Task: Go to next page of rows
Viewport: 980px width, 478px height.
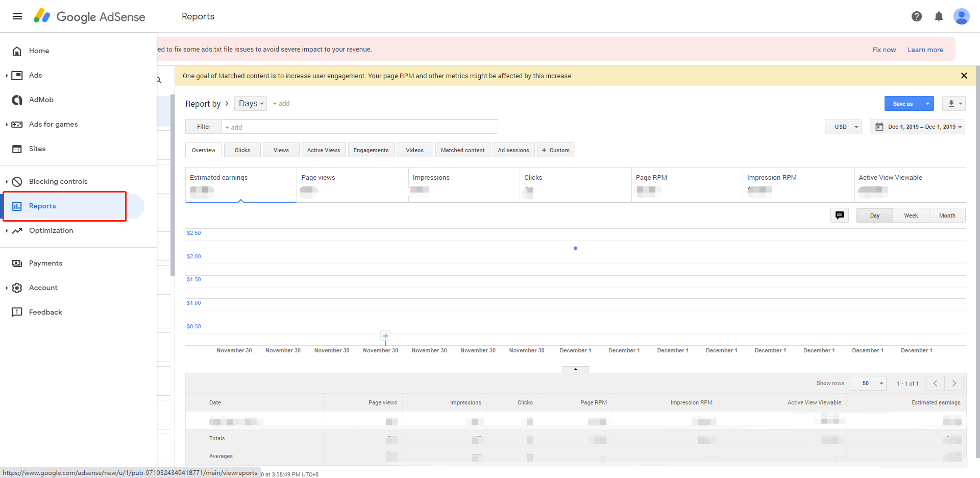Action: [x=954, y=383]
